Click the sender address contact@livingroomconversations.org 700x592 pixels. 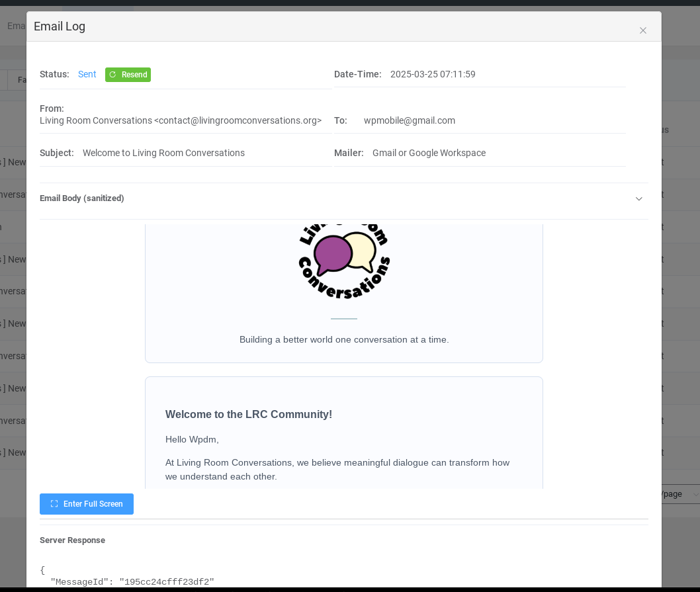click(238, 120)
